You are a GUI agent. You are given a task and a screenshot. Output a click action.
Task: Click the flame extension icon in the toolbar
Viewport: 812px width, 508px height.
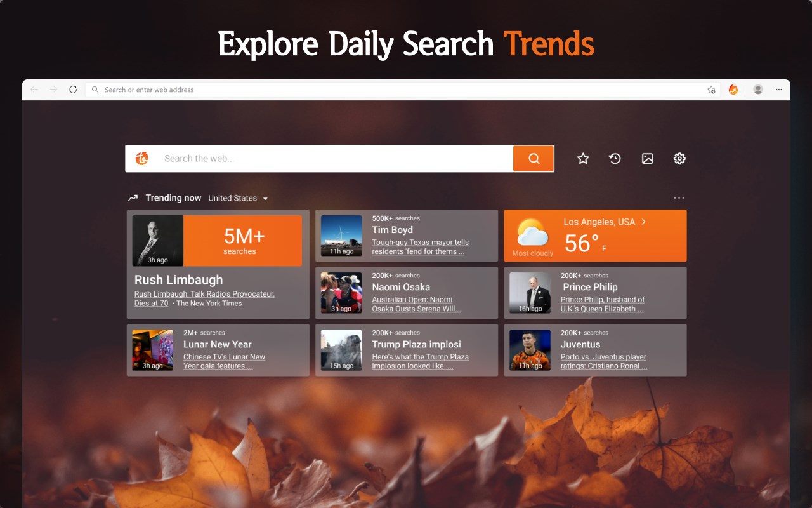733,90
